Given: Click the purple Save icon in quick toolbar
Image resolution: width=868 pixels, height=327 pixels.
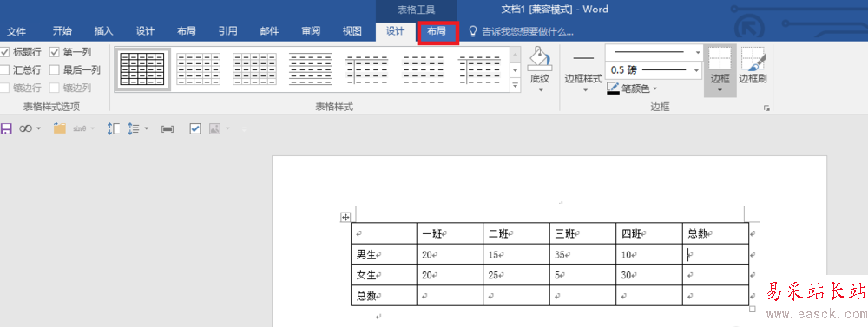Looking at the screenshot, I should (x=6, y=129).
